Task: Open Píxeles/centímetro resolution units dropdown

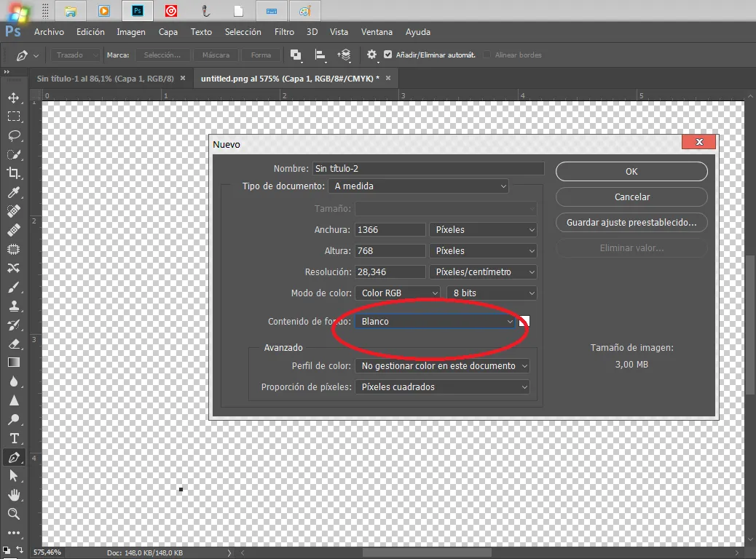Action: 483,272
